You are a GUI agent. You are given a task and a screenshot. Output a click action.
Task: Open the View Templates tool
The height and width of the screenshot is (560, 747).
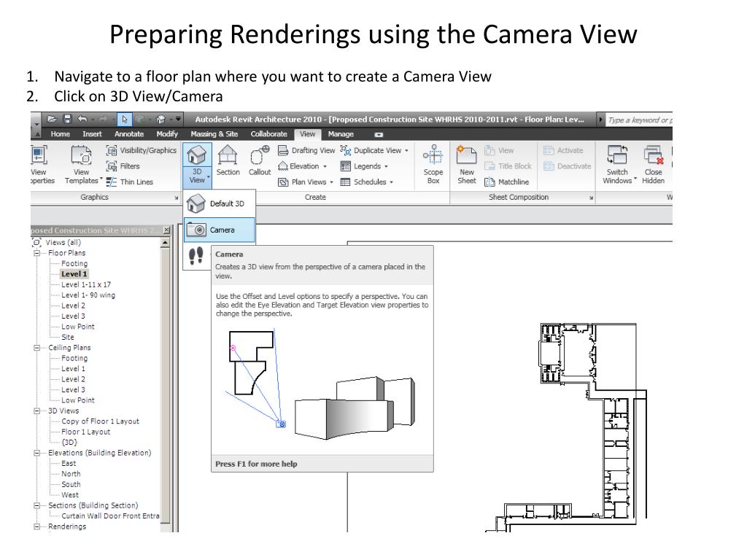82,165
